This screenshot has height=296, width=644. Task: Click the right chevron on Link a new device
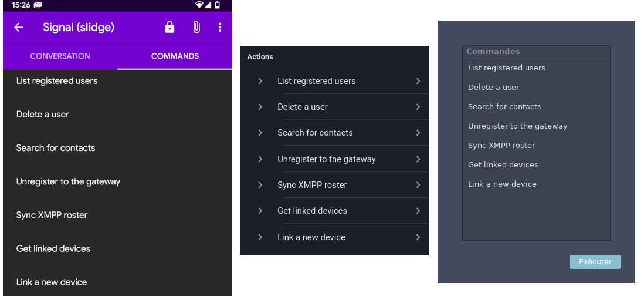(x=418, y=237)
